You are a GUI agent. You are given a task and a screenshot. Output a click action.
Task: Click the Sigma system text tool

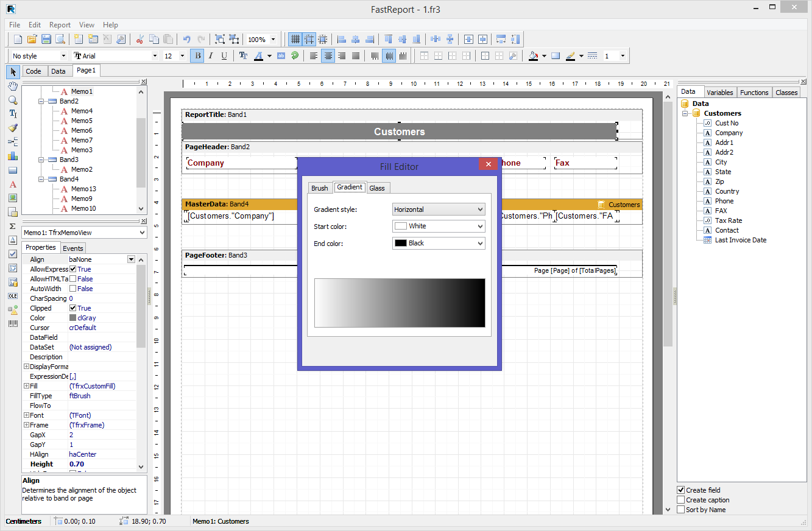pos(13,226)
